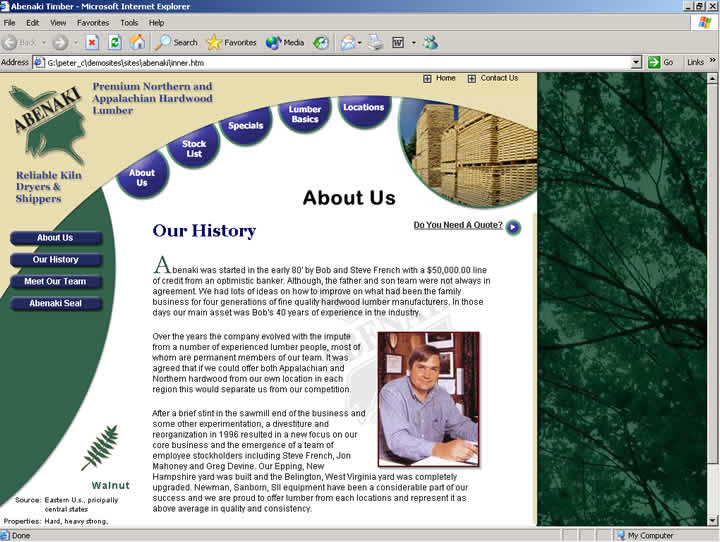Open the History clock icon

(x=321, y=43)
